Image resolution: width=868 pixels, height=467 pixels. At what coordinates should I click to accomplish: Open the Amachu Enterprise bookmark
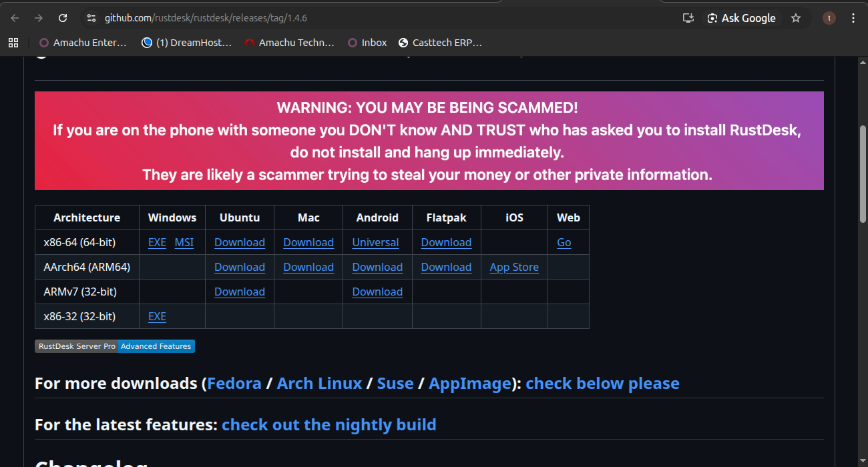(x=83, y=43)
